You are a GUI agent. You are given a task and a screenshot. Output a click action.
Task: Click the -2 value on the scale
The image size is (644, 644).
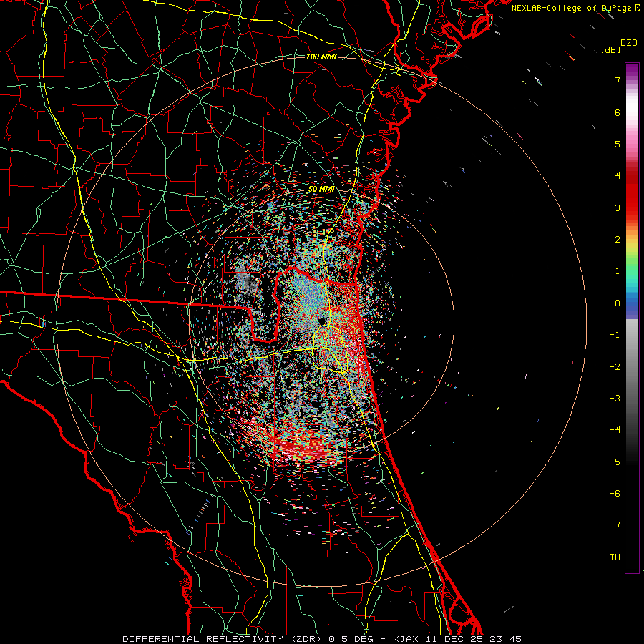coord(615,367)
